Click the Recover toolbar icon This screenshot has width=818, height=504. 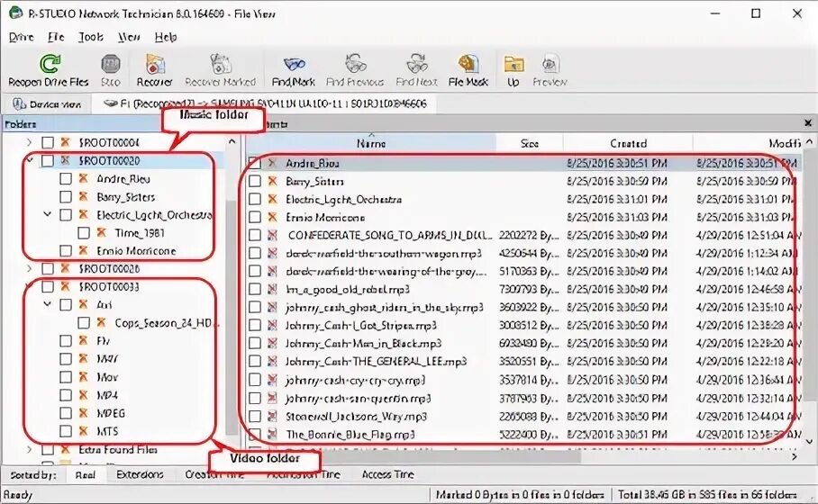click(154, 64)
